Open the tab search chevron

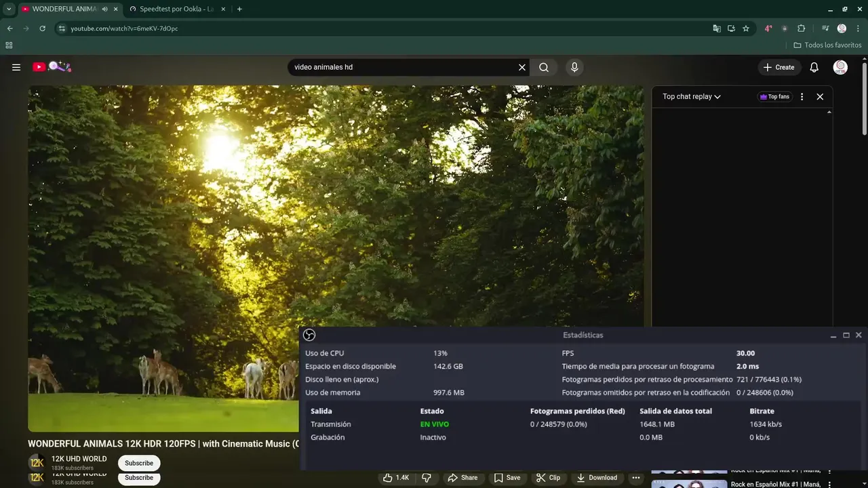pos(9,9)
